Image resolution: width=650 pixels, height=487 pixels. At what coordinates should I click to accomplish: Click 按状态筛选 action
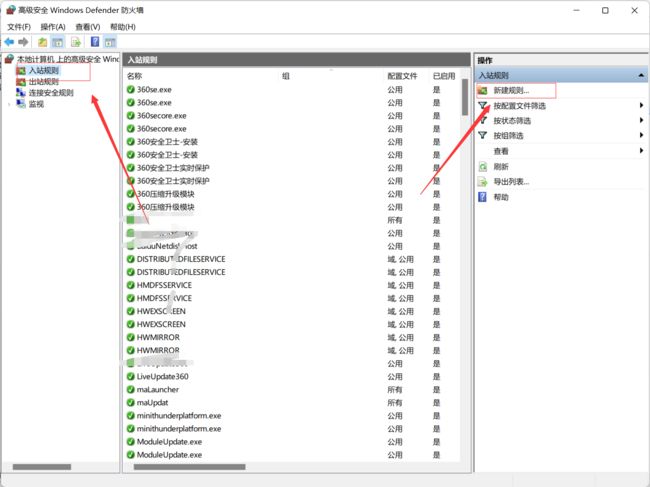click(x=512, y=121)
